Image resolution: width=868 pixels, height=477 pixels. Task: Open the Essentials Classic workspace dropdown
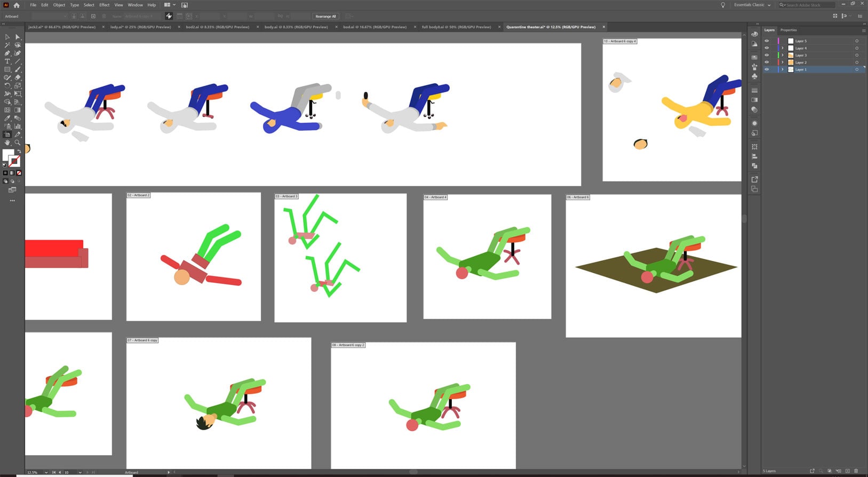click(752, 5)
